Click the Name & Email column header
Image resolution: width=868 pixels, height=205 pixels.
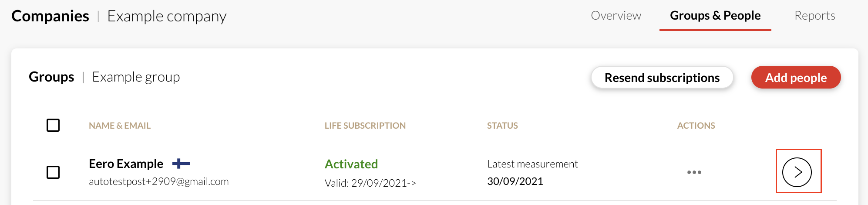pos(119,126)
